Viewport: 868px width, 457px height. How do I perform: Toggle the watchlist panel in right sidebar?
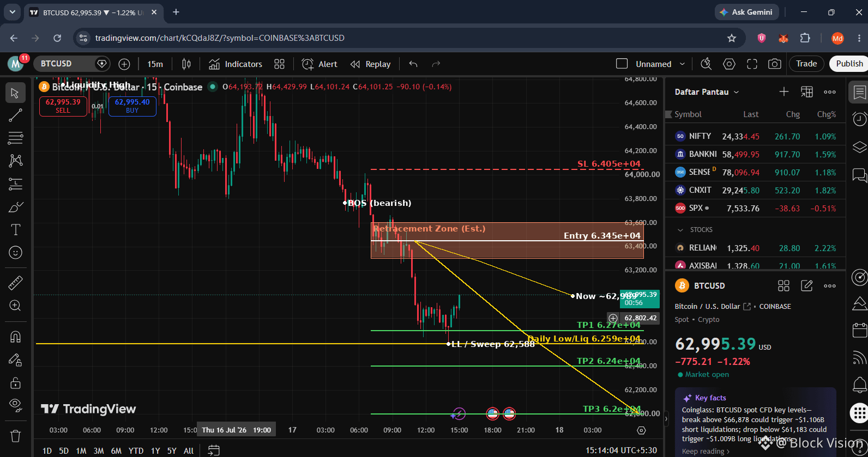pyautogui.click(x=859, y=92)
